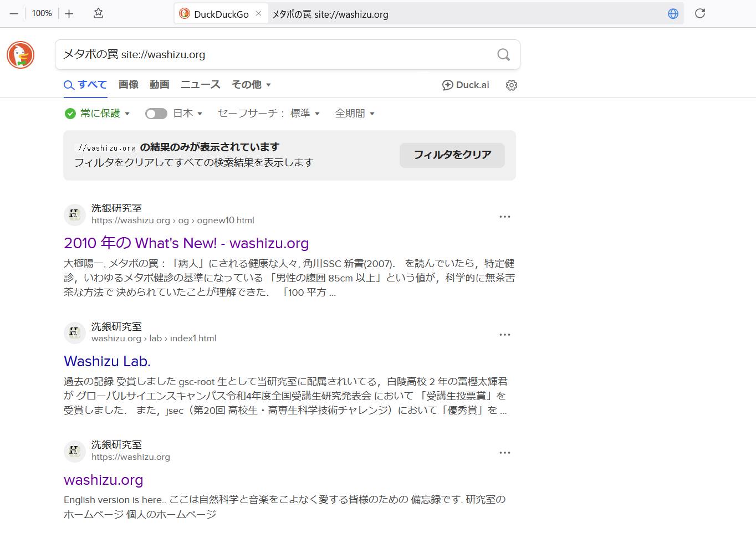Click the green protection checkmark icon

[x=70, y=114]
